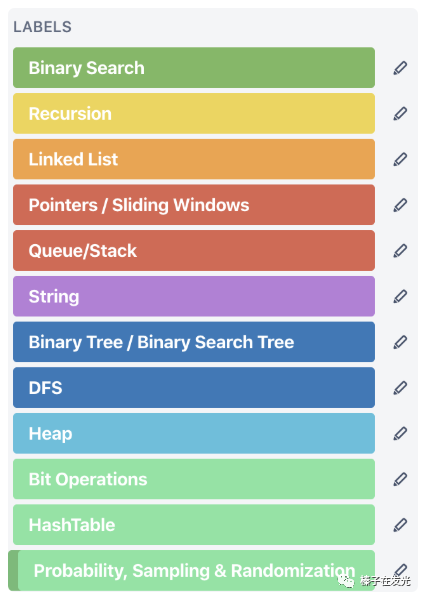This screenshot has height=600, width=424.
Task: Choose Probability, Sampling & Randomization label
Action: pos(191,571)
